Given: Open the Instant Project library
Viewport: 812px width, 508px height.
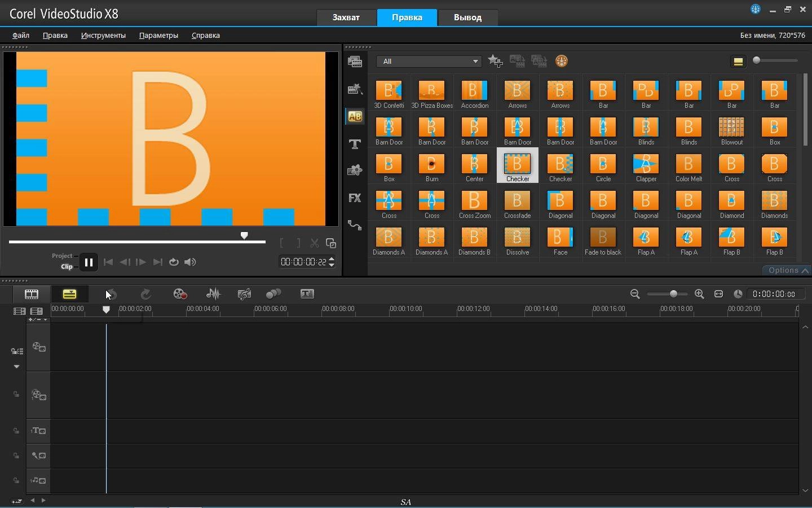Looking at the screenshot, I should point(355,89).
